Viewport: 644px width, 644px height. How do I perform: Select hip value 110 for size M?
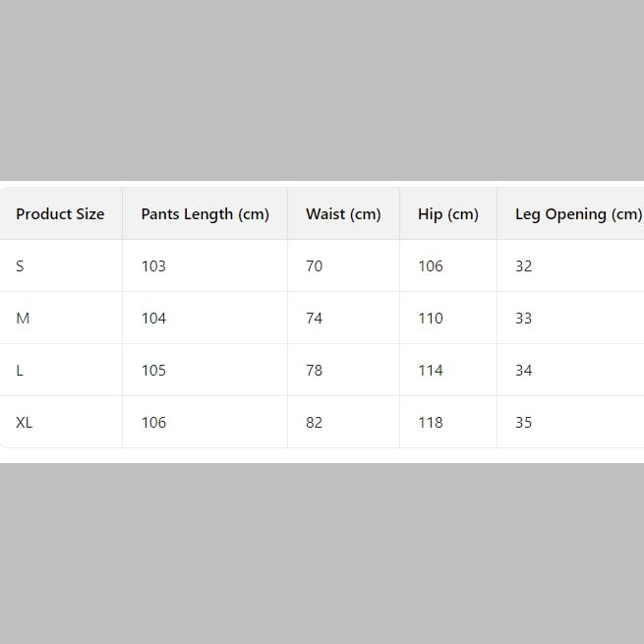(431, 319)
